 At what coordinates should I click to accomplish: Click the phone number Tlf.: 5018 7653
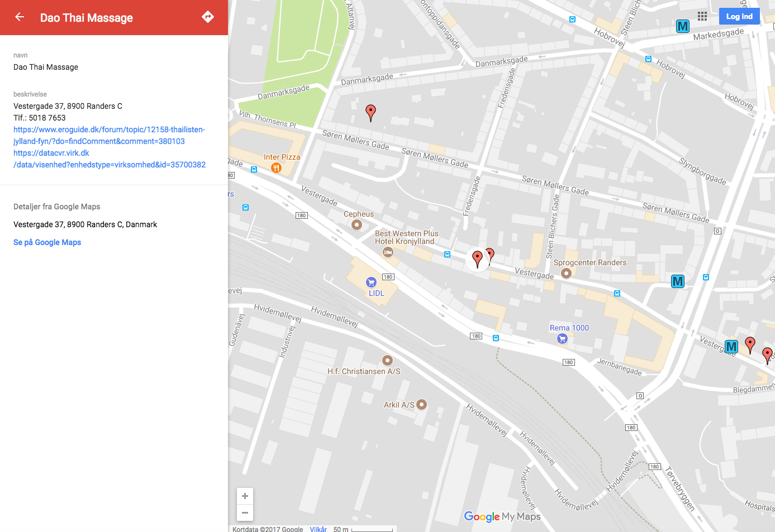(x=40, y=118)
